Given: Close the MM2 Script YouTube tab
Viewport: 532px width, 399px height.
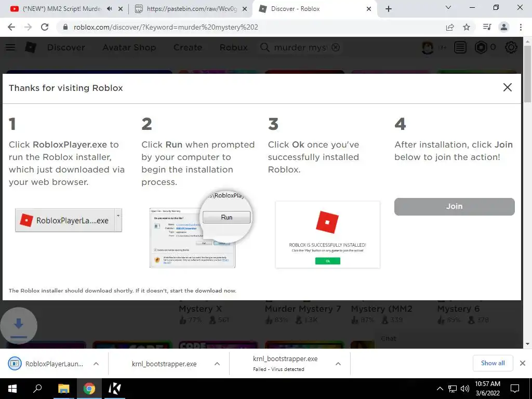Looking at the screenshot, I should point(121,9).
